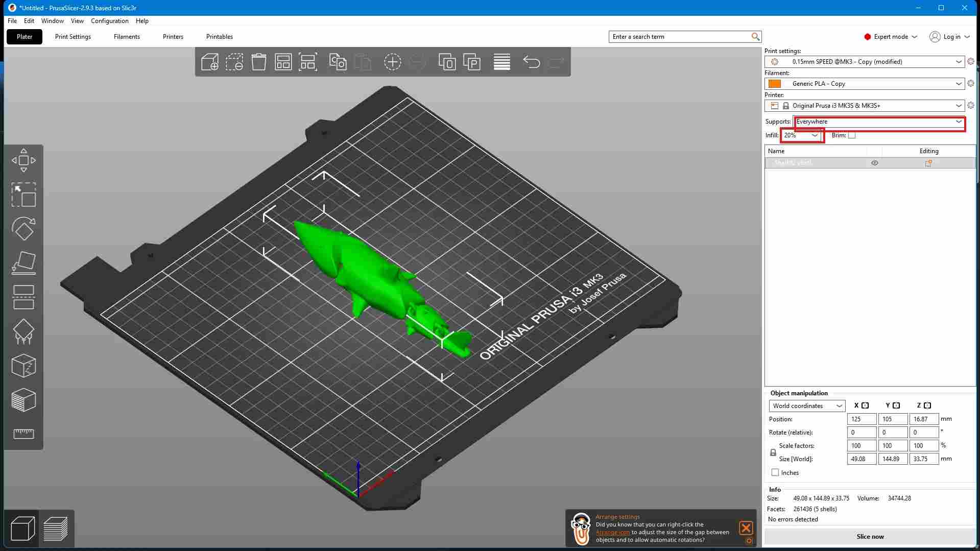Select the Rotate gizmo tool
Viewport: 980px width, 551px height.
[23, 229]
